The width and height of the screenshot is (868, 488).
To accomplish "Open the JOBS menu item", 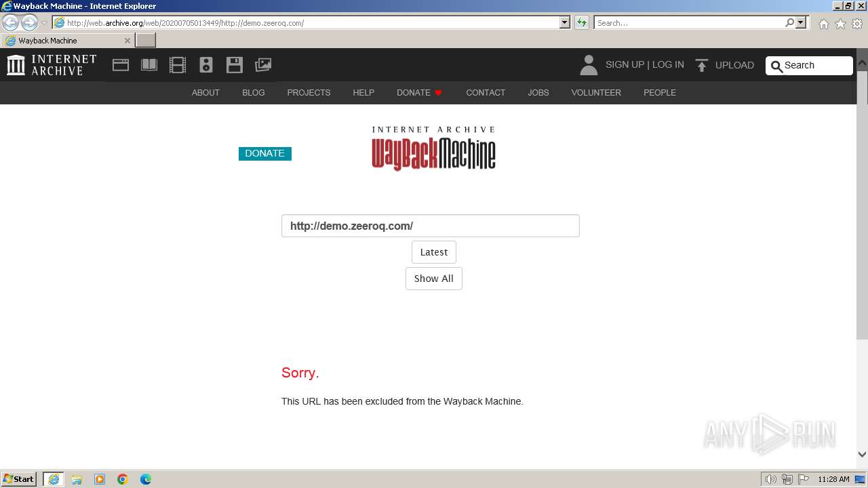I will tap(538, 92).
